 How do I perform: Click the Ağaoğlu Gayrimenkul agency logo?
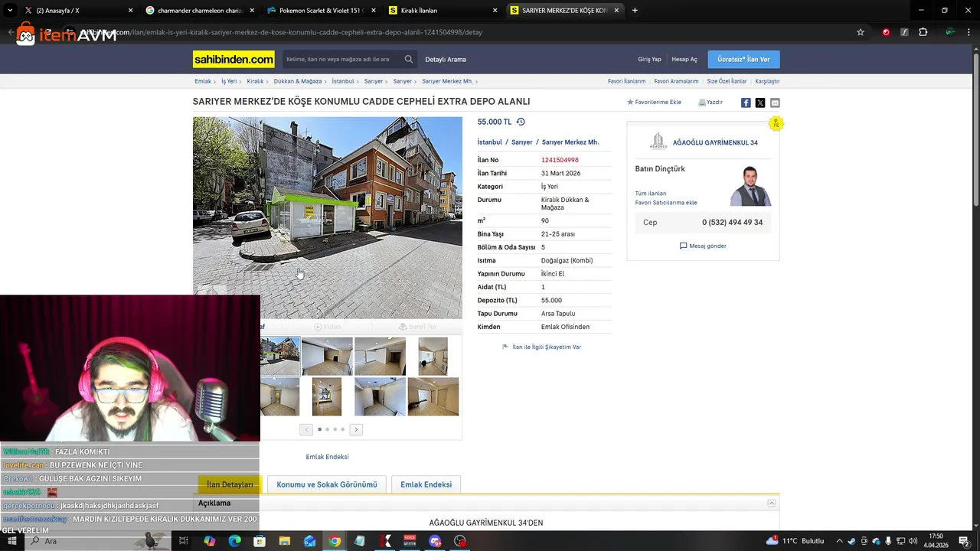click(x=658, y=142)
